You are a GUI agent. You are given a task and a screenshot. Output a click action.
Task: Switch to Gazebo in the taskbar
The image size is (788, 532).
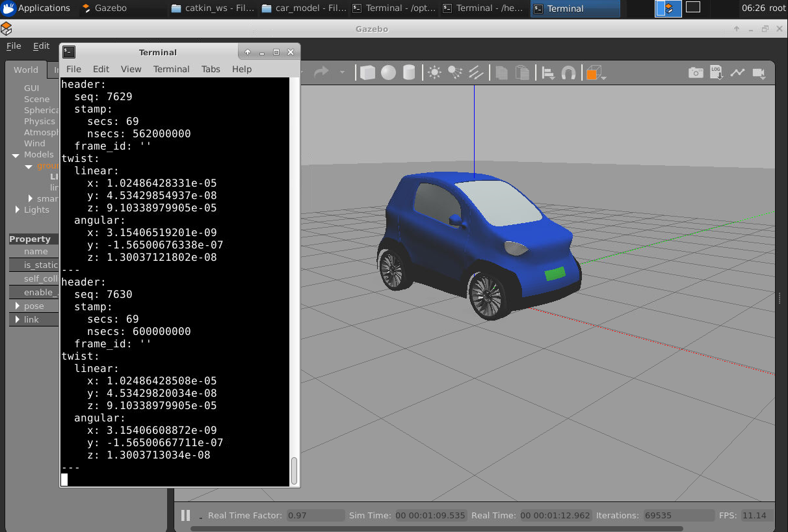pyautogui.click(x=124, y=8)
